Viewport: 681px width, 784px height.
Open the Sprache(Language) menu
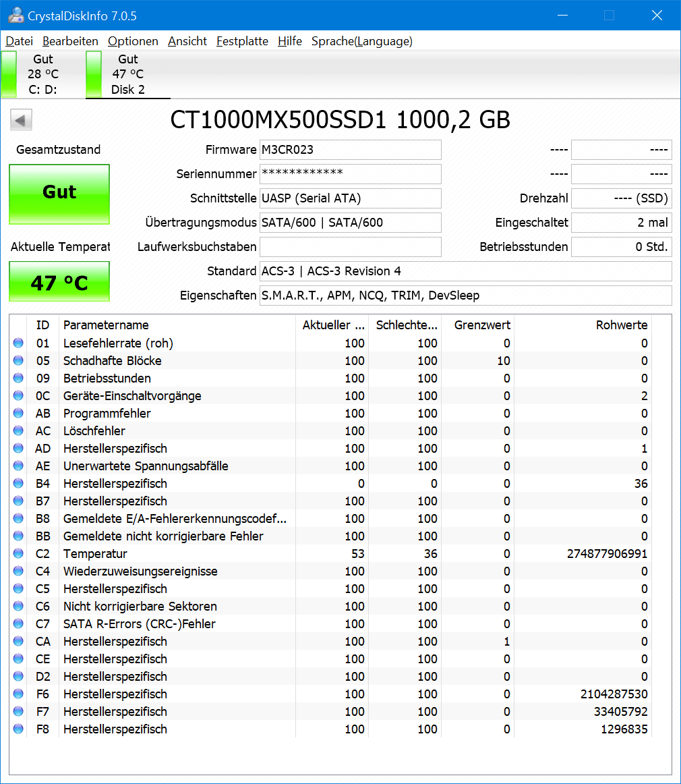361,41
